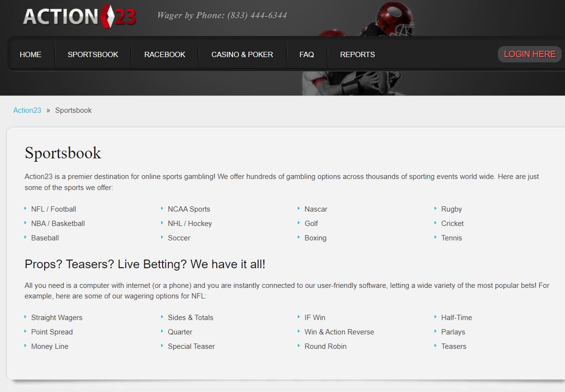565x392 pixels.
Task: Select Casino & Poker in navigation
Action: tap(242, 54)
